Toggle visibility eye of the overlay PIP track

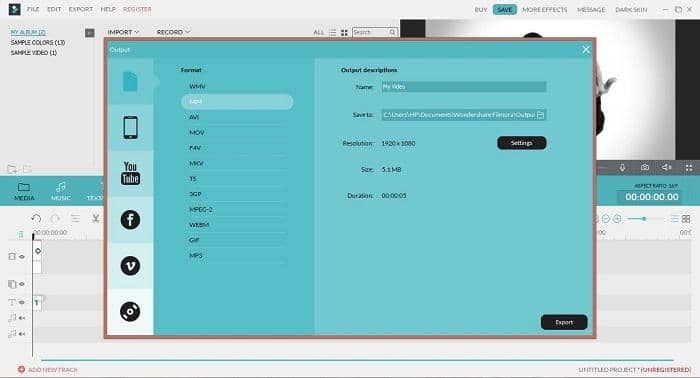point(22,284)
